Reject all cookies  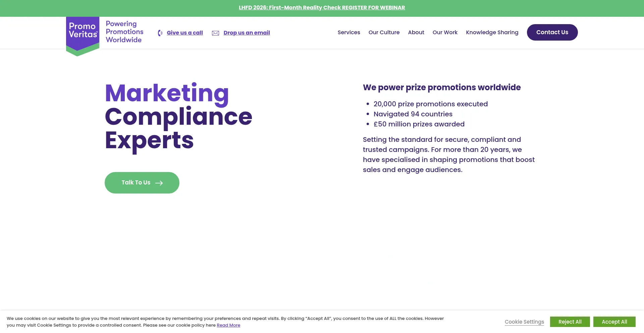tap(570, 322)
